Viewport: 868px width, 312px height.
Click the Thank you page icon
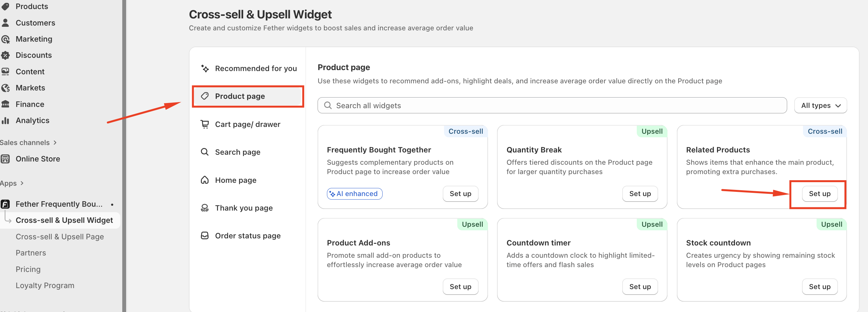(x=204, y=208)
